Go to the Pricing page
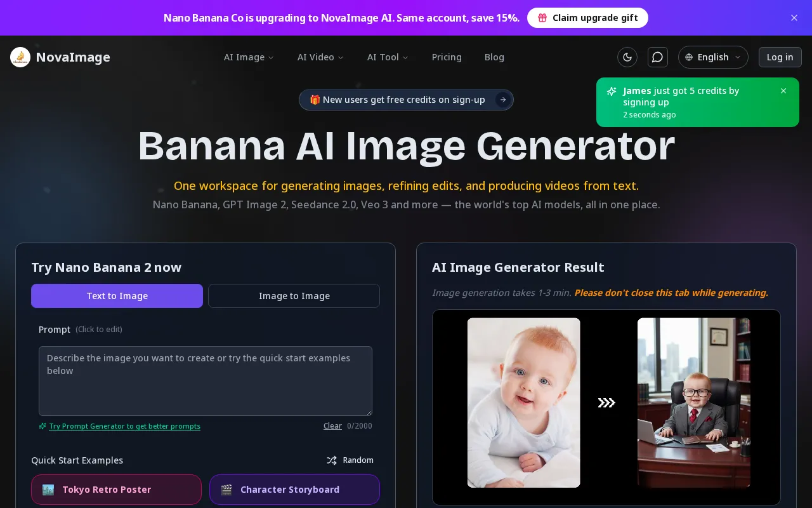Screen dimensions: 812x508 [447, 57]
